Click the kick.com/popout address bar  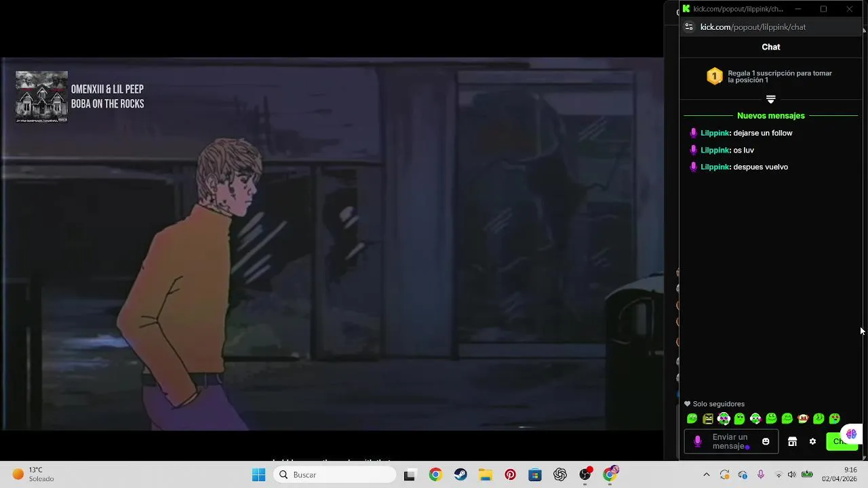(753, 27)
